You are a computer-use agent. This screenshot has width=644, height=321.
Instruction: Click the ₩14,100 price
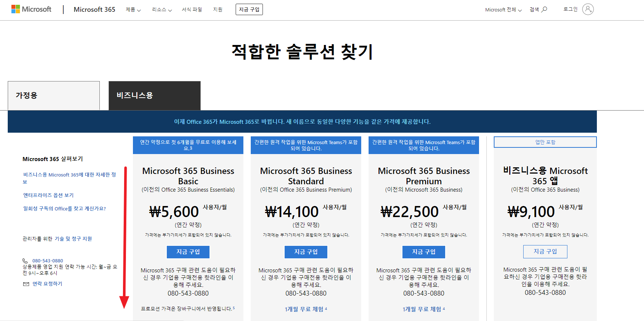click(292, 212)
